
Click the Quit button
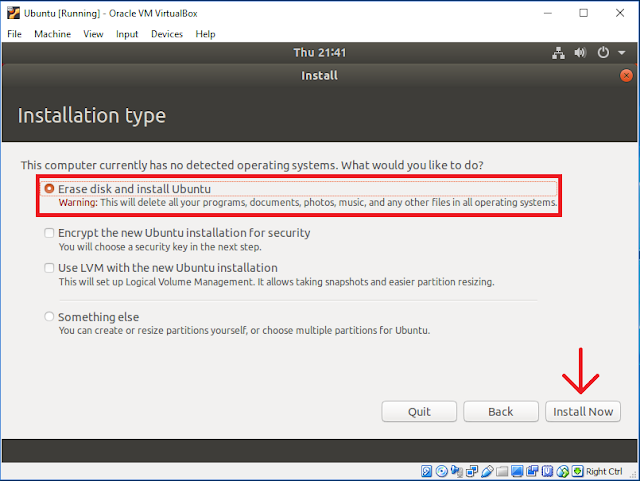419,411
